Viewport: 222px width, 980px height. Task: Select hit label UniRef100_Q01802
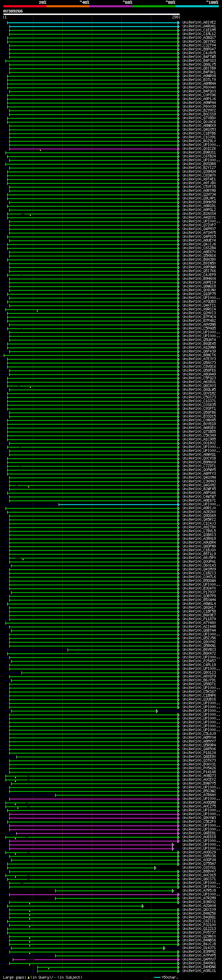coord(199,443)
